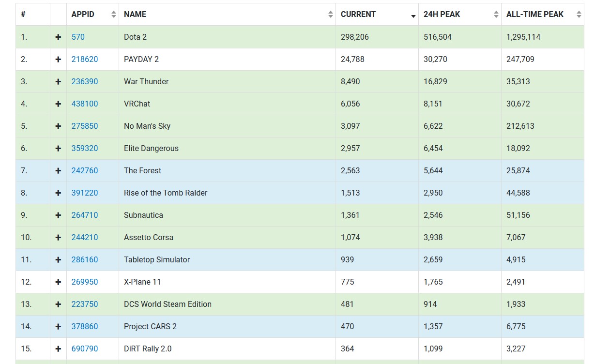Click the name 'PAYDAY 2'
The height and width of the screenshot is (364, 595).
[x=141, y=59]
